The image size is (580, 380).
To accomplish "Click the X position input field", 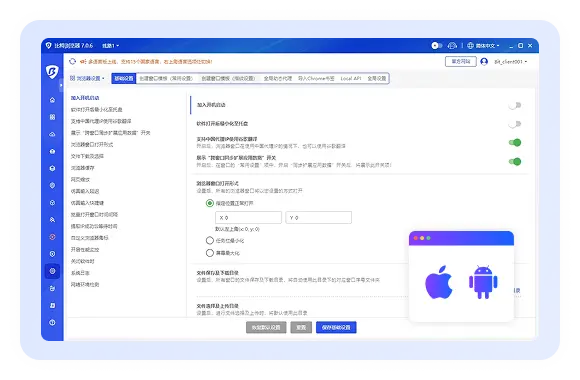I will click(x=248, y=218).
